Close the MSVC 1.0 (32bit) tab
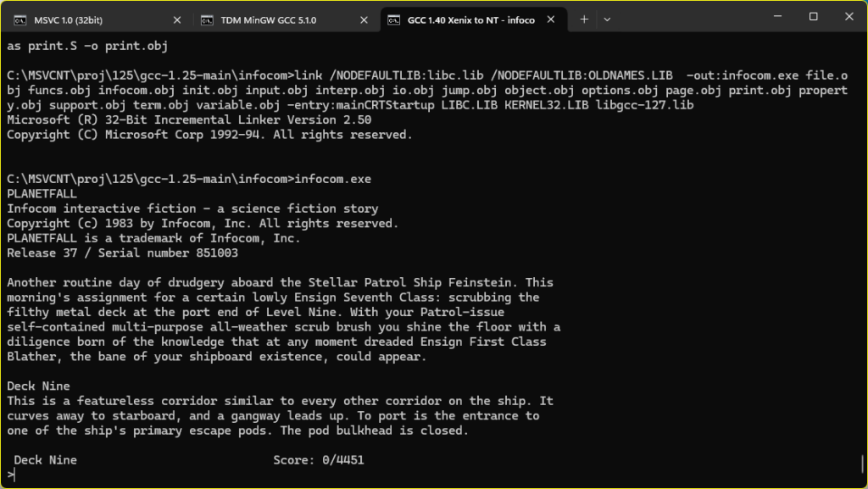 coord(177,19)
